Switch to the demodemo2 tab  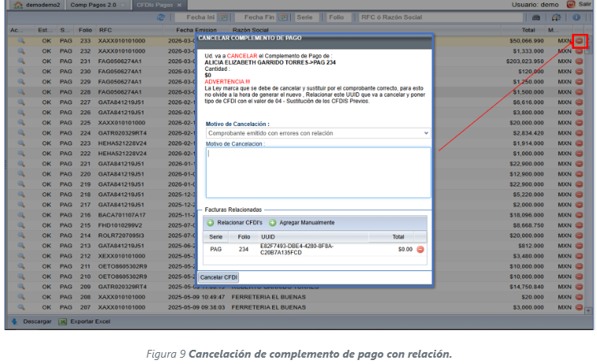[x=37, y=5]
